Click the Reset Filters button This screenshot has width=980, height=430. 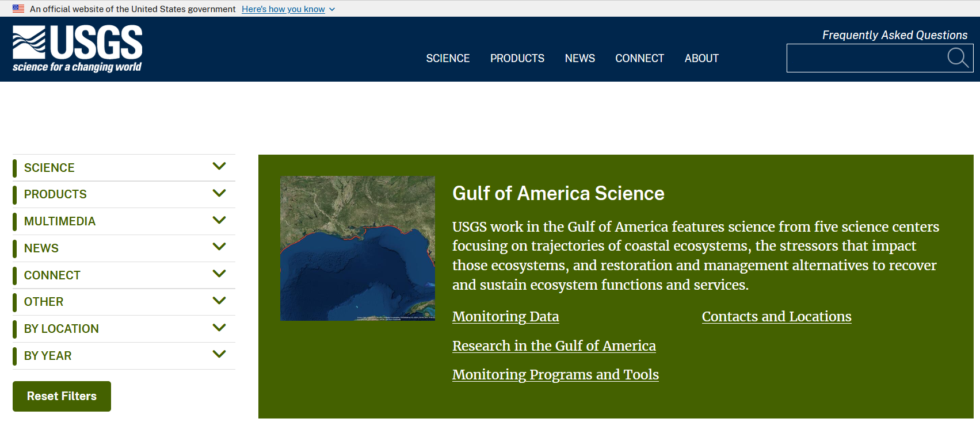click(x=62, y=396)
